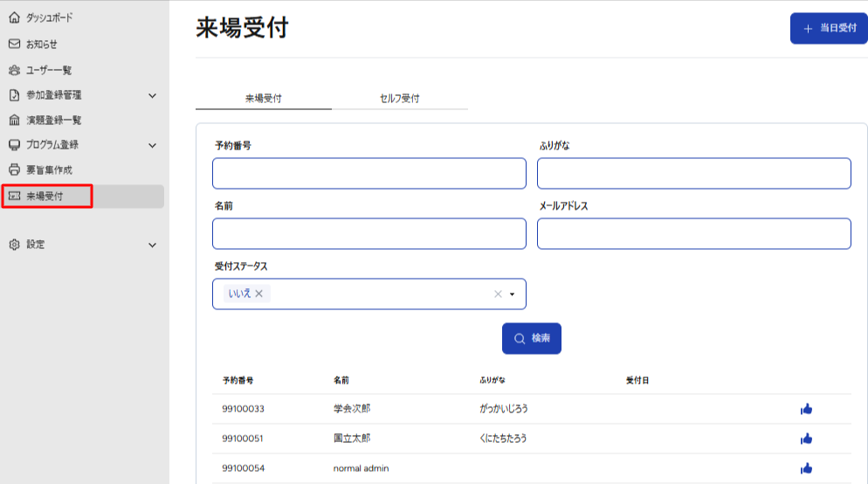Switch to the セルフ受付 tab
The height and width of the screenshot is (484, 868).
tap(400, 99)
